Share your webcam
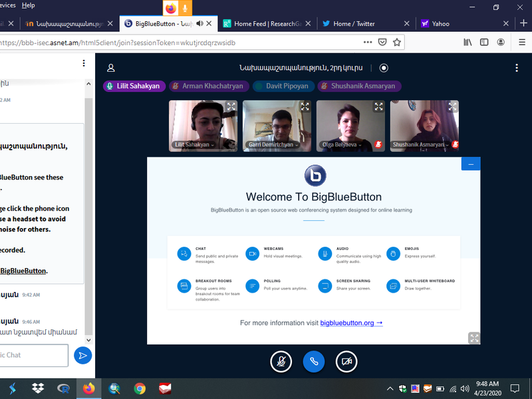 point(346,361)
